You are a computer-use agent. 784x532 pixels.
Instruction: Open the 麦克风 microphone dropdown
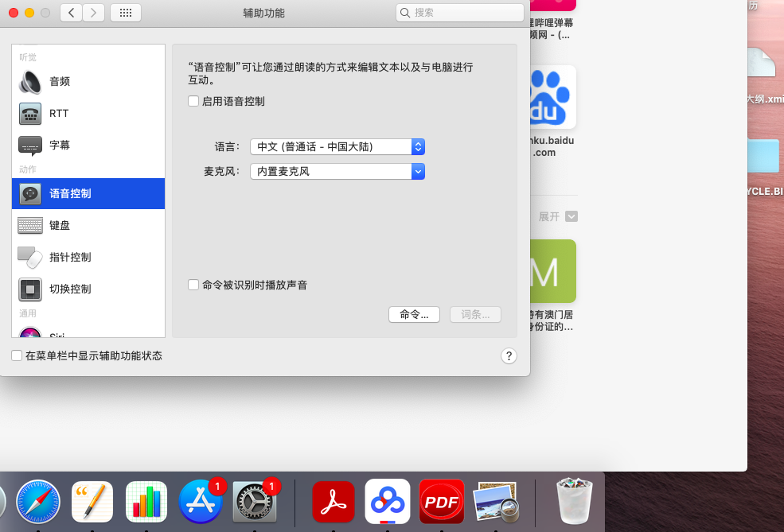point(337,171)
